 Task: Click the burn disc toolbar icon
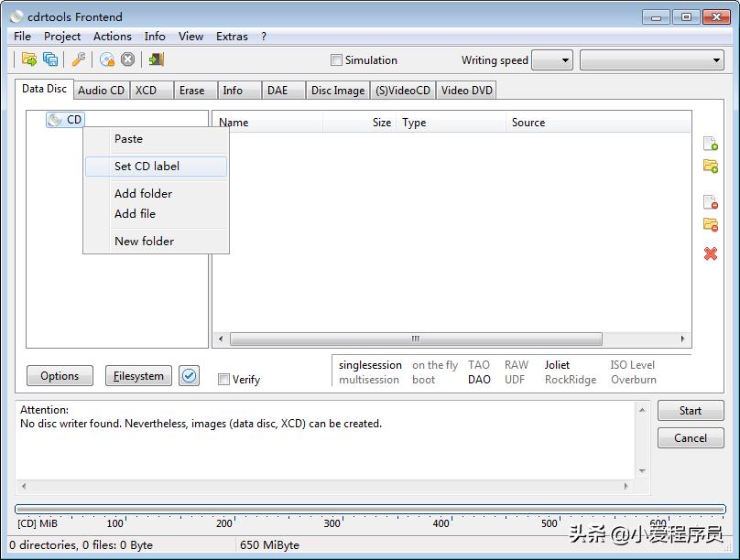(x=108, y=59)
